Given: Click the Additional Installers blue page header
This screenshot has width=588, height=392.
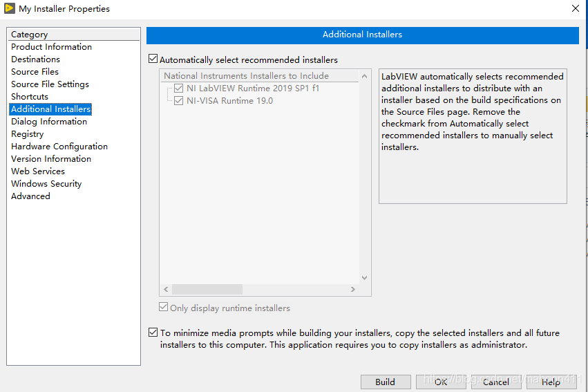Looking at the screenshot, I should coord(362,35).
